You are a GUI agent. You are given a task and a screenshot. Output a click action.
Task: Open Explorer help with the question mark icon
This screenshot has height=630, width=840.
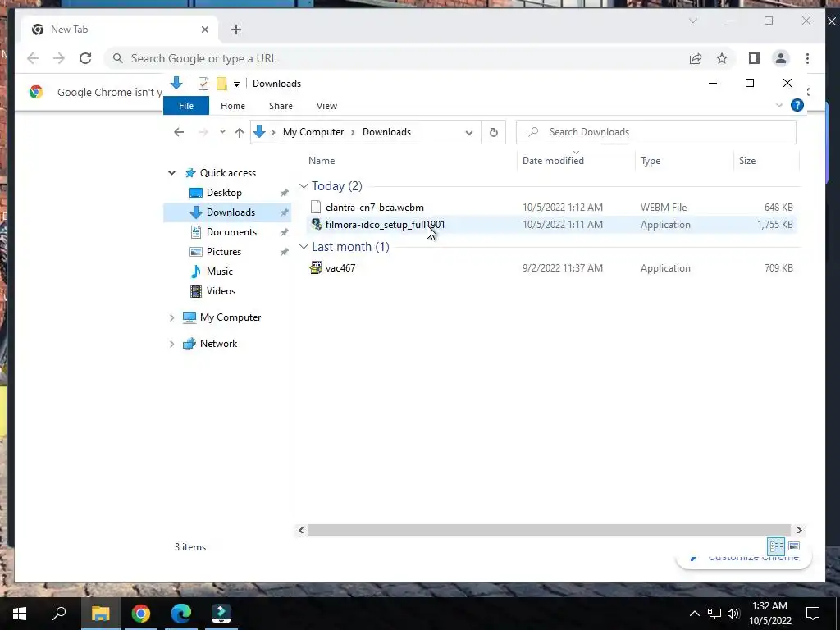tap(797, 106)
